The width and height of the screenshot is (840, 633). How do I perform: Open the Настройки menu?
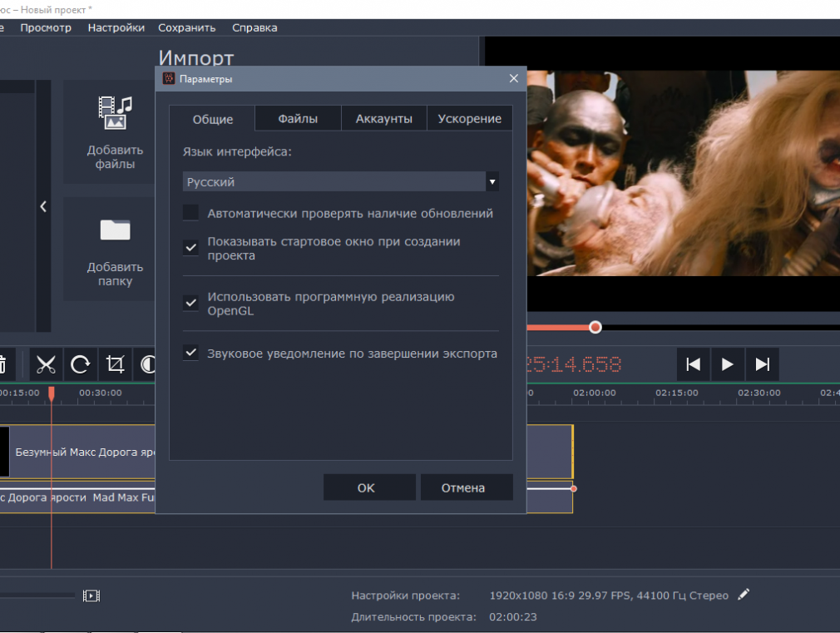(116, 28)
